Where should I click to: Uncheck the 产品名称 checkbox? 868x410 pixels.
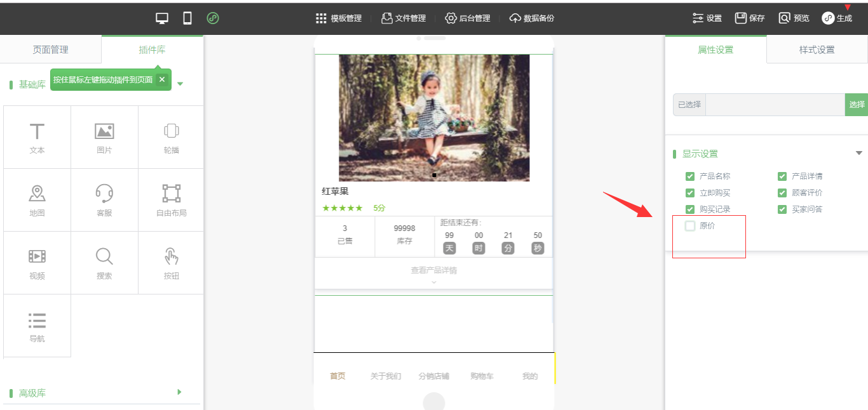690,176
